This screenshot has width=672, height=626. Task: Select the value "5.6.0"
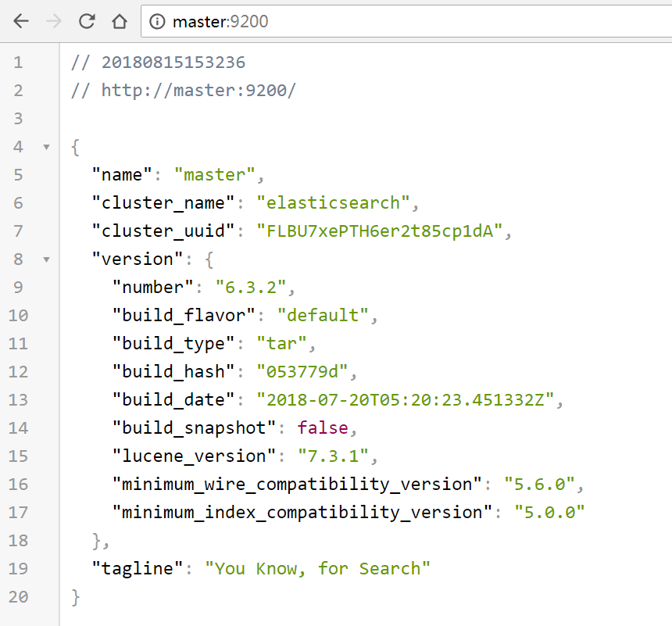[540, 485]
